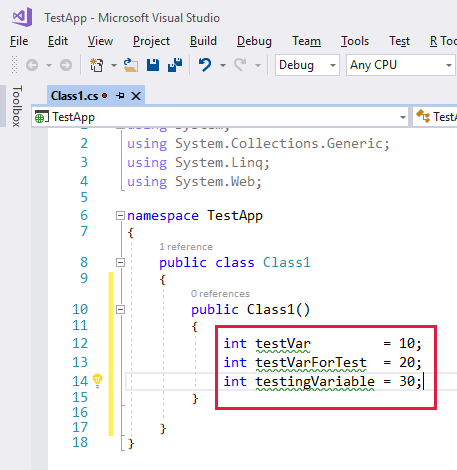Viewport: 457px width, 470px height.
Task: Expand the Redo history dropdown
Action: coord(258,65)
